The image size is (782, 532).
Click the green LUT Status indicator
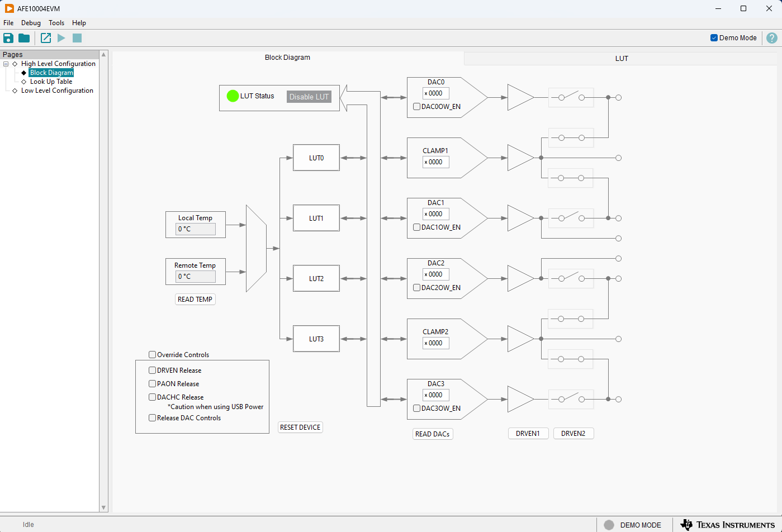pyautogui.click(x=233, y=96)
